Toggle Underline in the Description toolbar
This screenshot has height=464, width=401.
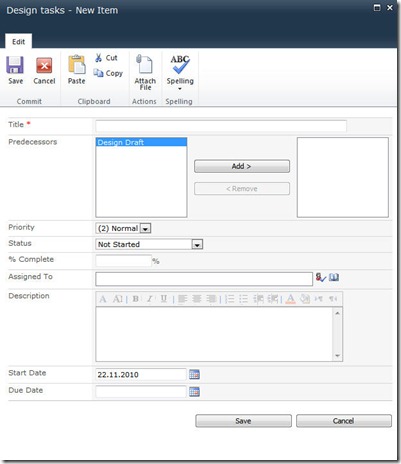click(x=164, y=299)
